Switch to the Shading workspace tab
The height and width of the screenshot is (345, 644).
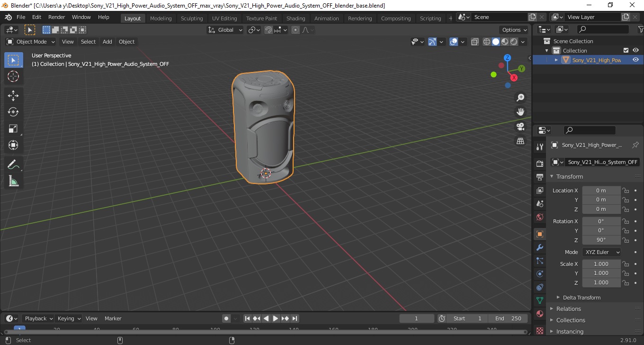tap(296, 18)
